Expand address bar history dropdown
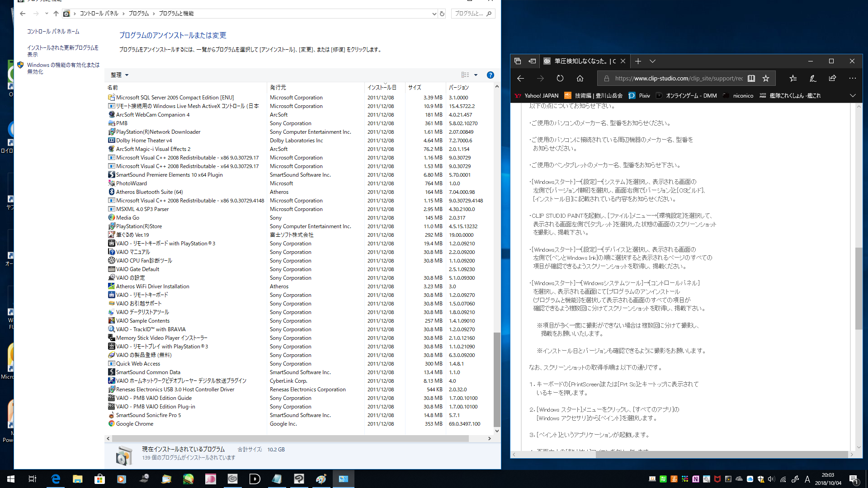This screenshot has height=488, width=868. (x=434, y=14)
